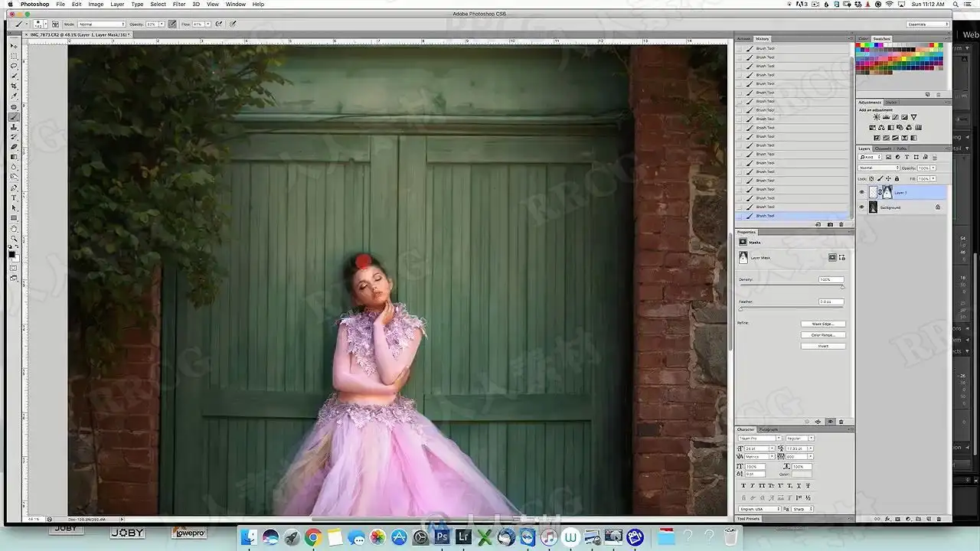
Task: Open the English: USA language dropdown
Action: [759, 509]
